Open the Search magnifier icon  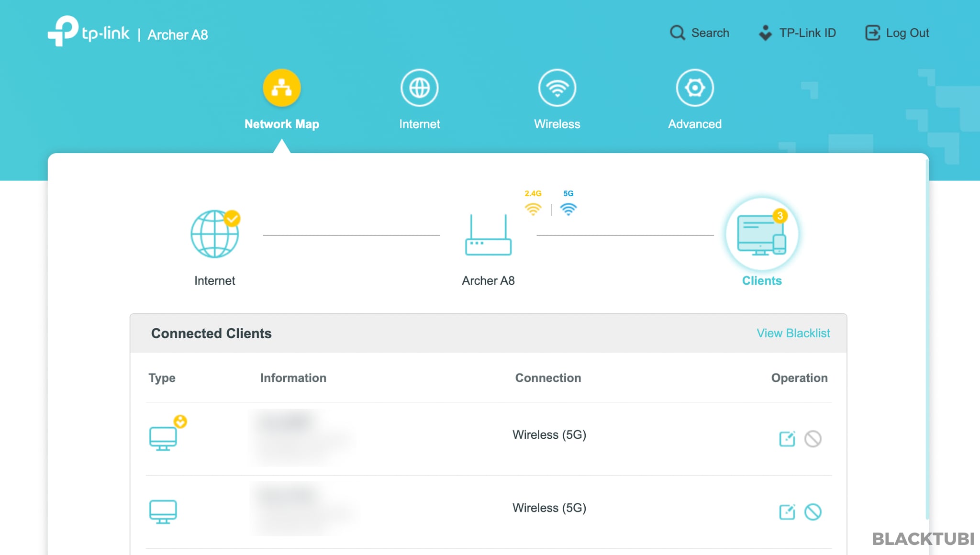click(x=677, y=33)
